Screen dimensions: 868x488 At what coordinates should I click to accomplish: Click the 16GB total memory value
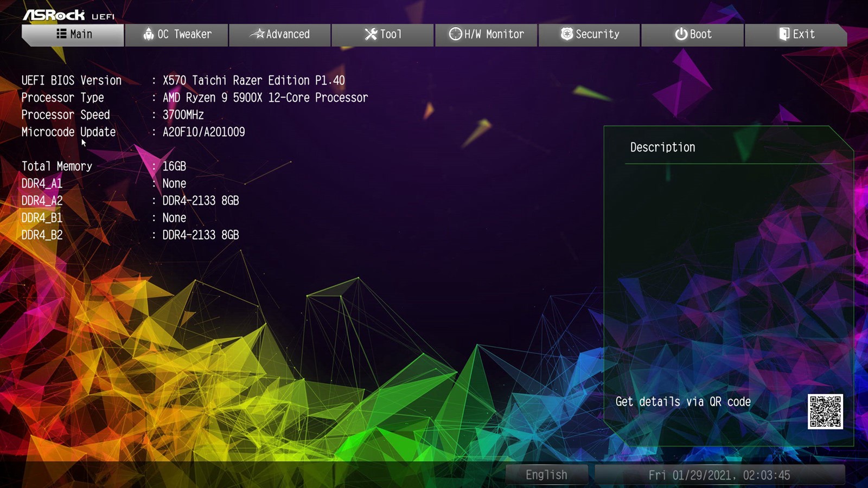coord(174,166)
